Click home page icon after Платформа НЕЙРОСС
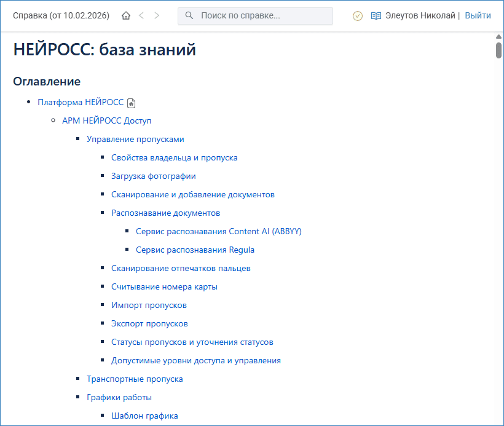Viewport: 504px width, 426px height. point(131,103)
